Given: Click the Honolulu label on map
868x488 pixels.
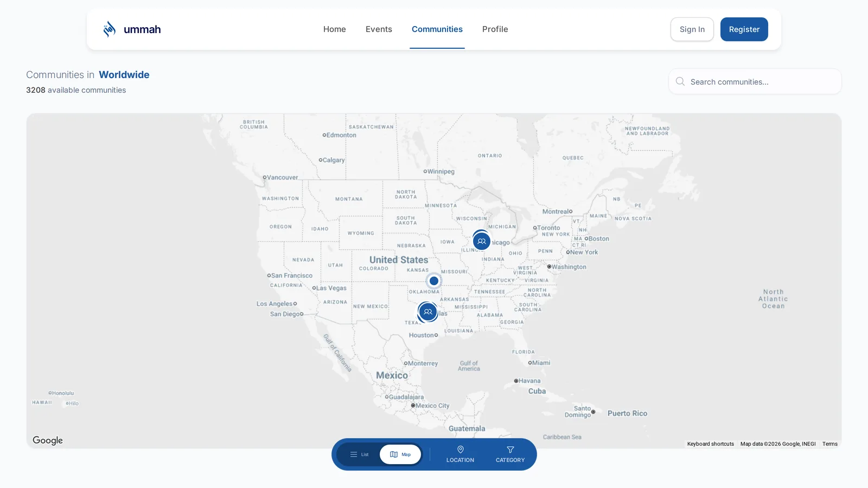Looking at the screenshot, I should tap(63, 393).
